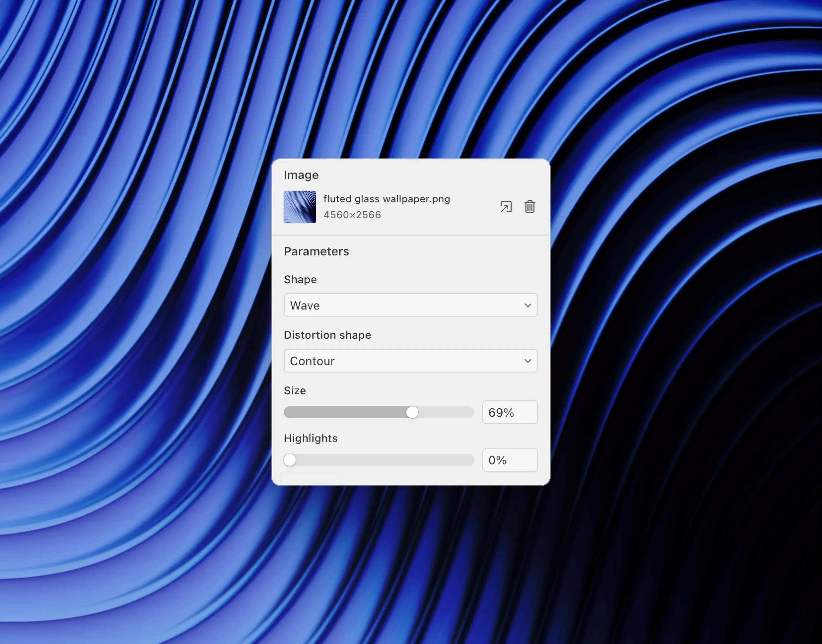The image size is (822, 644).
Task: Click the open-in-new-window arrow icon
Action: (x=506, y=207)
